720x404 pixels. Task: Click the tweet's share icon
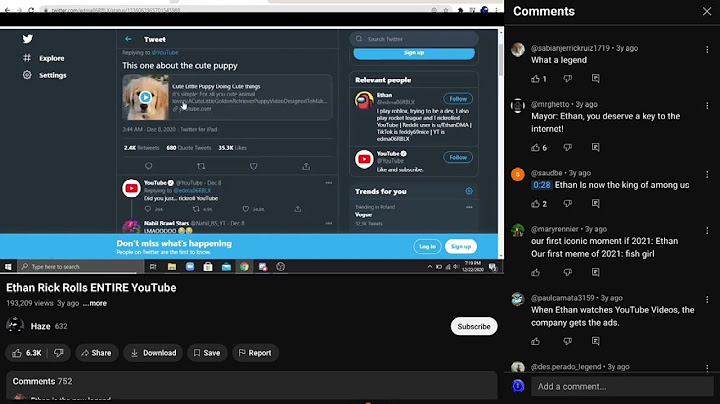tap(306, 166)
